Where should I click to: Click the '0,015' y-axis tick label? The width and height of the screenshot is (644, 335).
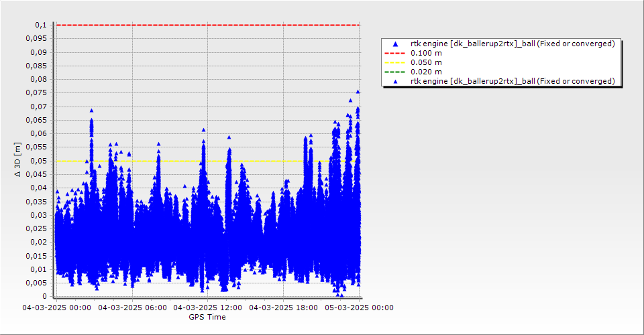click(x=36, y=256)
